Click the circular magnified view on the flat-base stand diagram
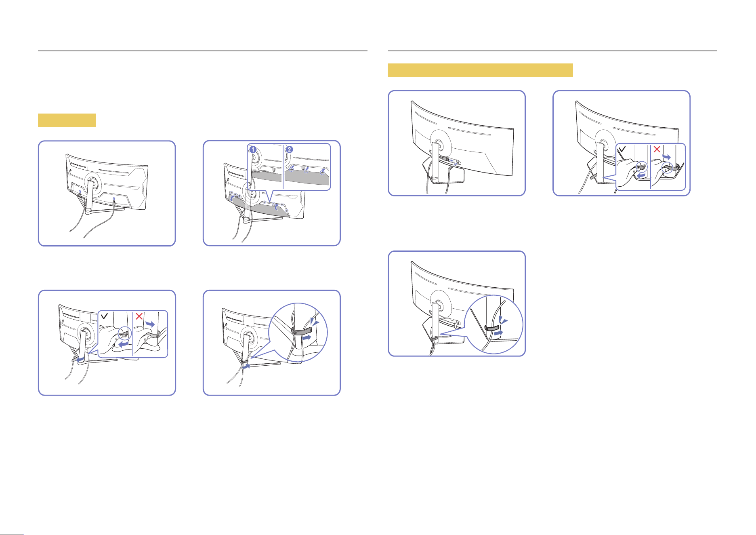This screenshot has width=756, height=535. (494, 324)
